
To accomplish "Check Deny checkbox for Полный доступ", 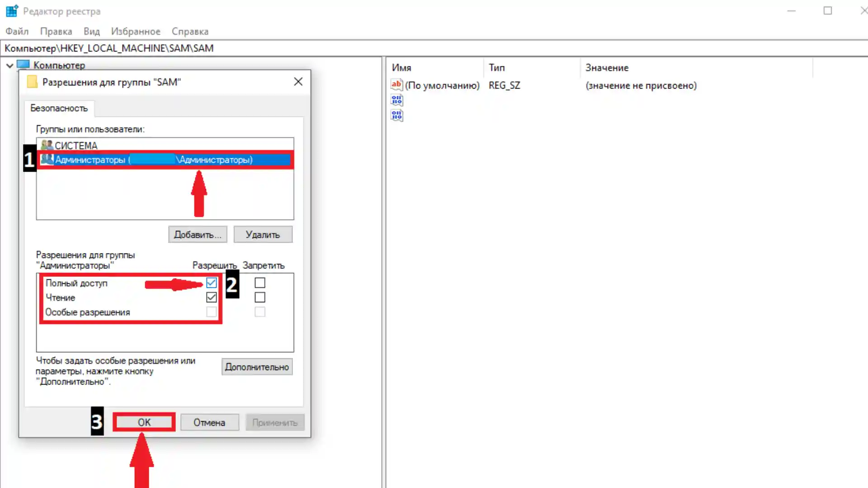I will tap(260, 283).
